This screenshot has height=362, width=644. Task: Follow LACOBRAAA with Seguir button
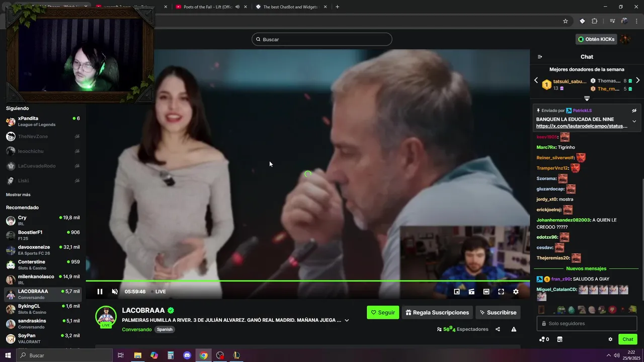(x=383, y=312)
